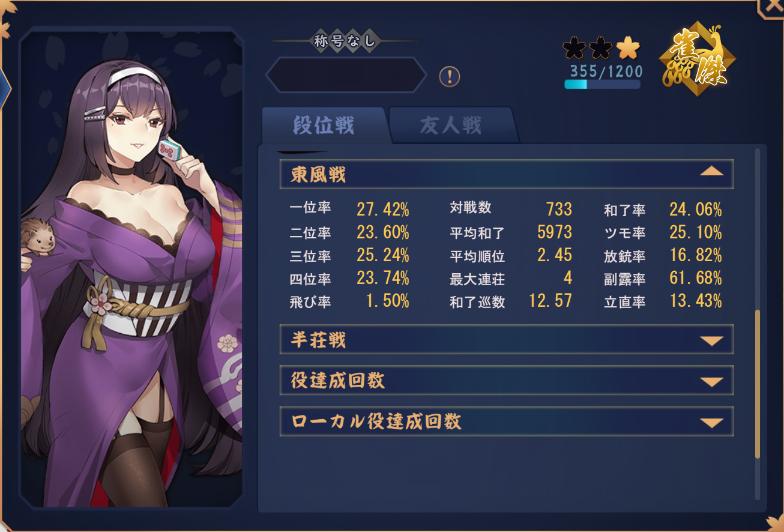Click the 称号なし title label

pos(345,41)
